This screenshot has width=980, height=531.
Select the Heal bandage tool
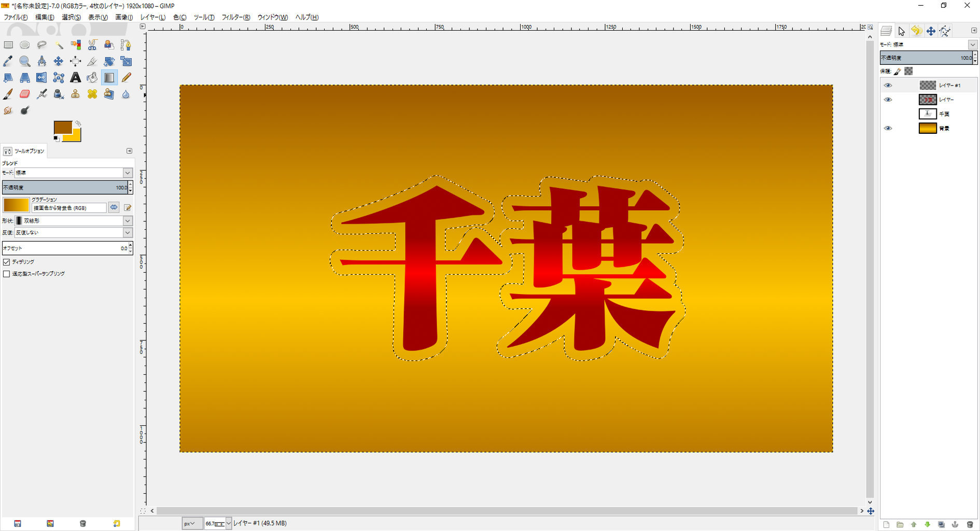[92, 94]
